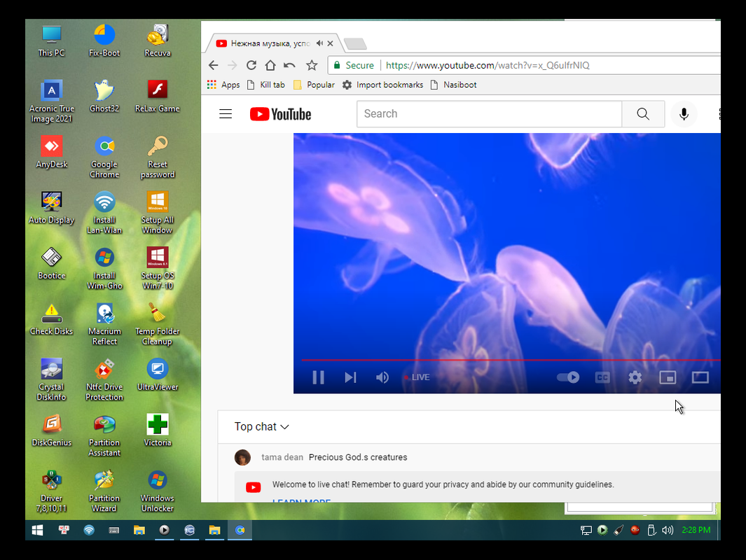Screen dimensions: 746x560
Task: Select the Reset password desktop icon
Action: (x=158, y=157)
